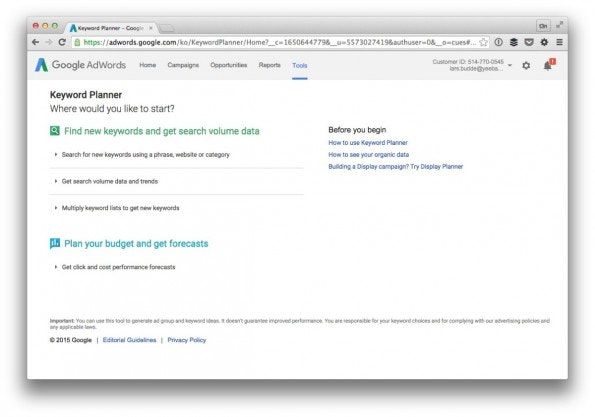This screenshot has width=595, height=417.
Task: Click the © 2015 Google text
Action: [x=71, y=340]
